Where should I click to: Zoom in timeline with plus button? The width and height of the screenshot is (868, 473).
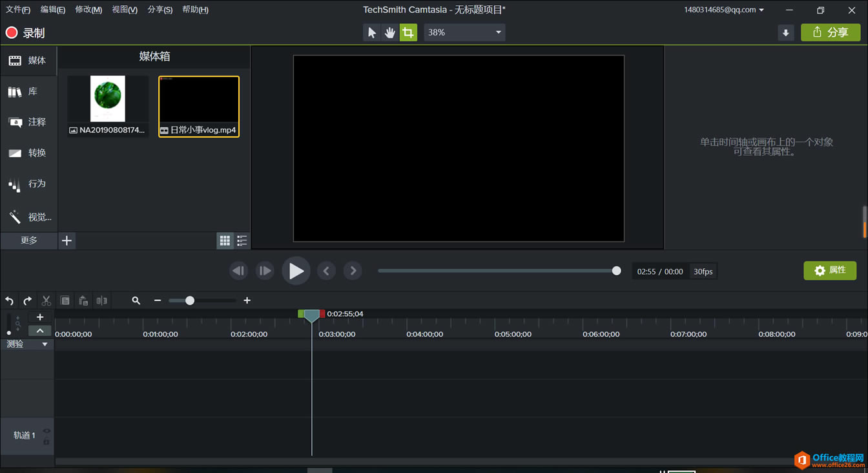point(247,300)
